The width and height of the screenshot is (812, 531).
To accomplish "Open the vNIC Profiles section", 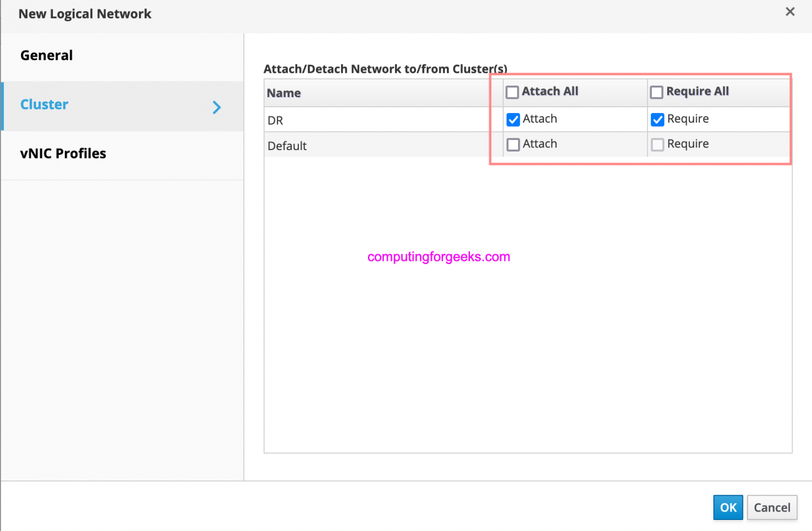I will coord(63,153).
